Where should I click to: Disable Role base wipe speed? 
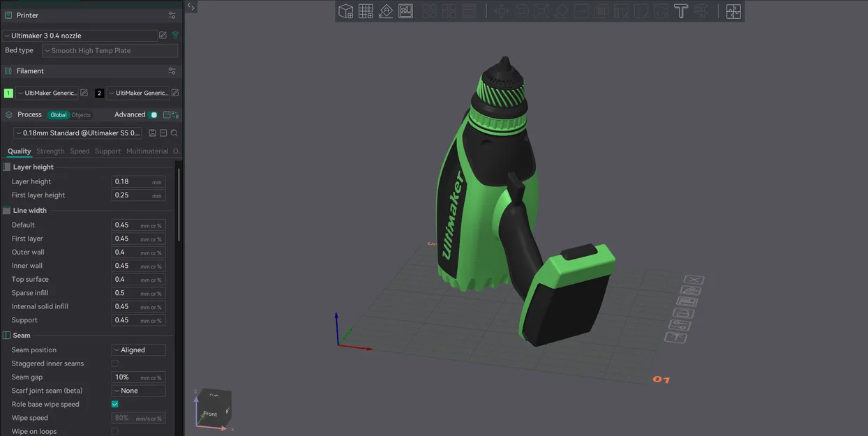(114, 404)
